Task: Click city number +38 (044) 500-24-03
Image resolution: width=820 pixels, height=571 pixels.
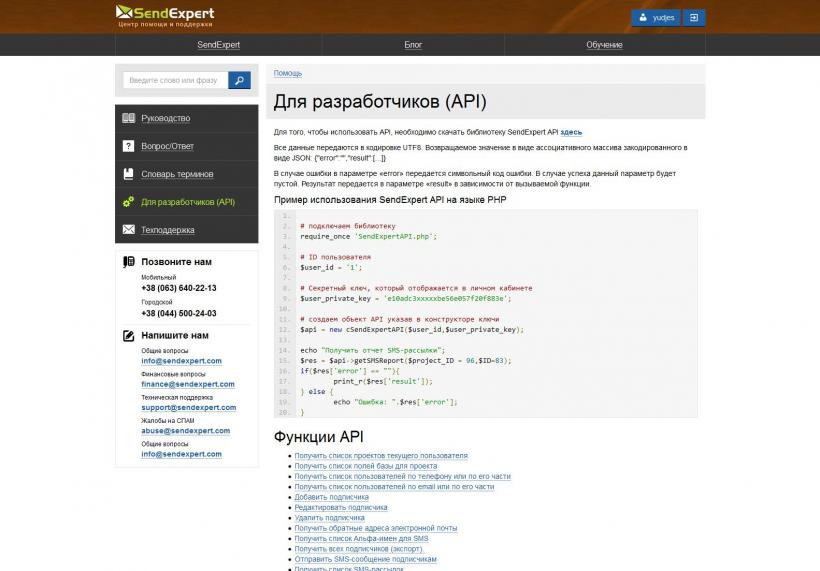Action: click(179, 313)
